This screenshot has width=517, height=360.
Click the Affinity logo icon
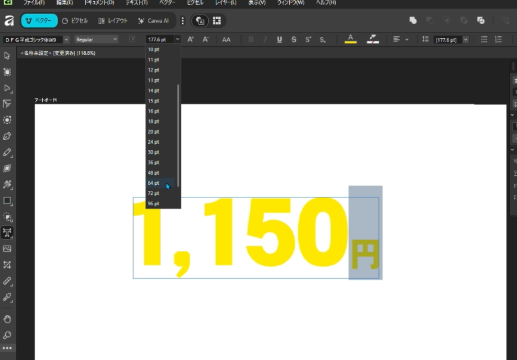9,21
